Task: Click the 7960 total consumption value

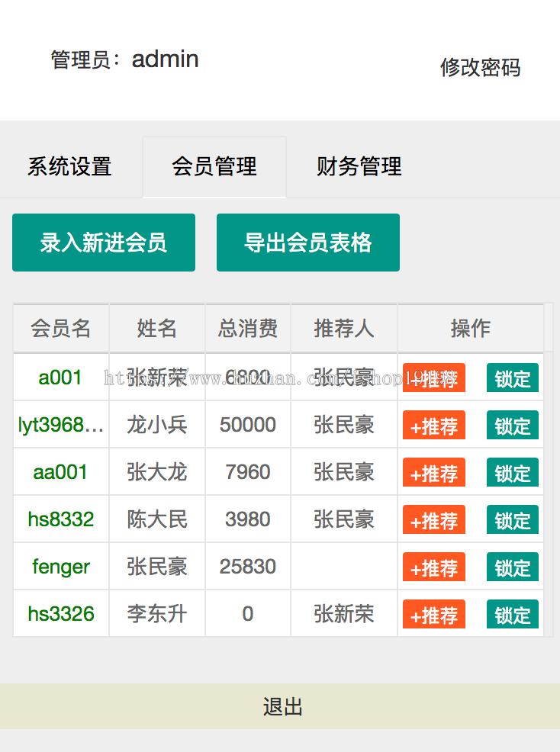Action: point(248,472)
